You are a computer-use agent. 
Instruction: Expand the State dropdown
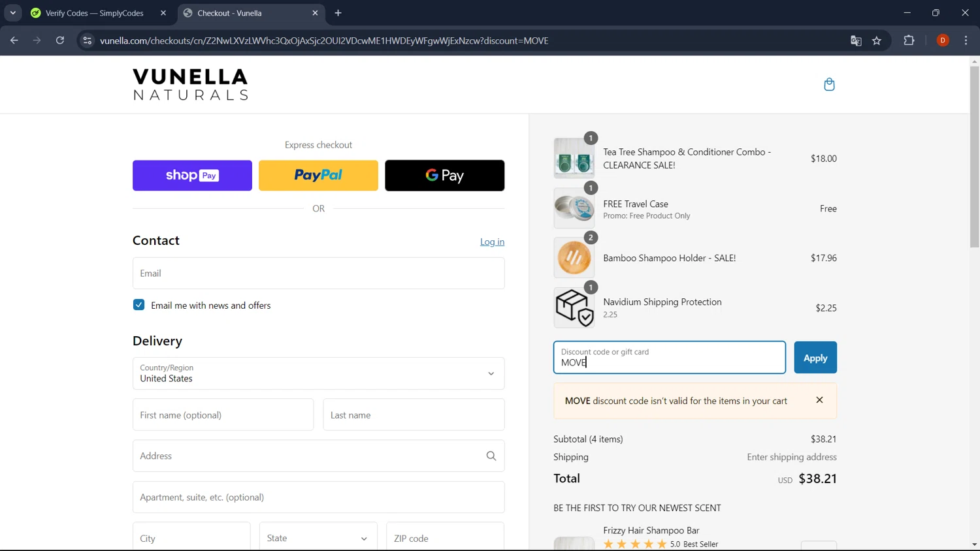(x=318, y=538)
